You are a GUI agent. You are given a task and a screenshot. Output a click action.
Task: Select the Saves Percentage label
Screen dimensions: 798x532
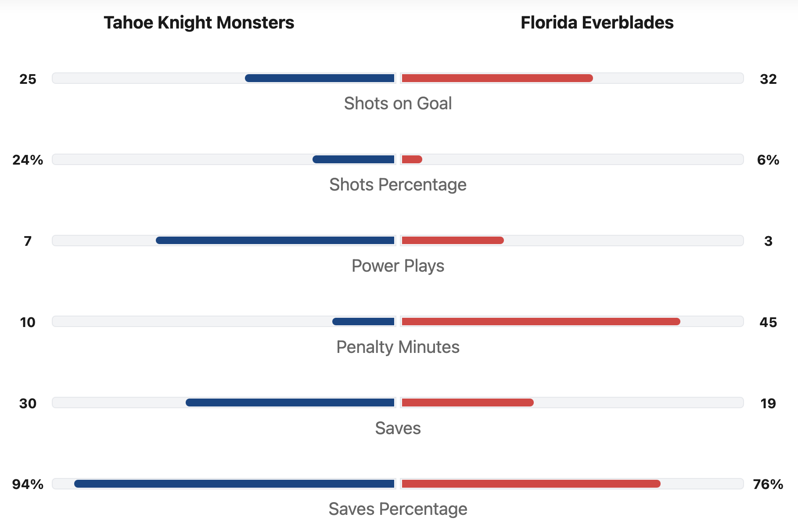coord(398,509)
